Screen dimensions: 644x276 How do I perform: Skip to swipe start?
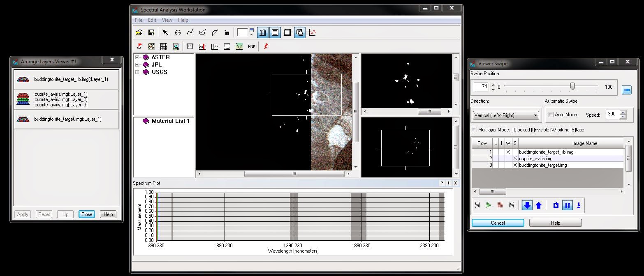click(x=478, y=205)
